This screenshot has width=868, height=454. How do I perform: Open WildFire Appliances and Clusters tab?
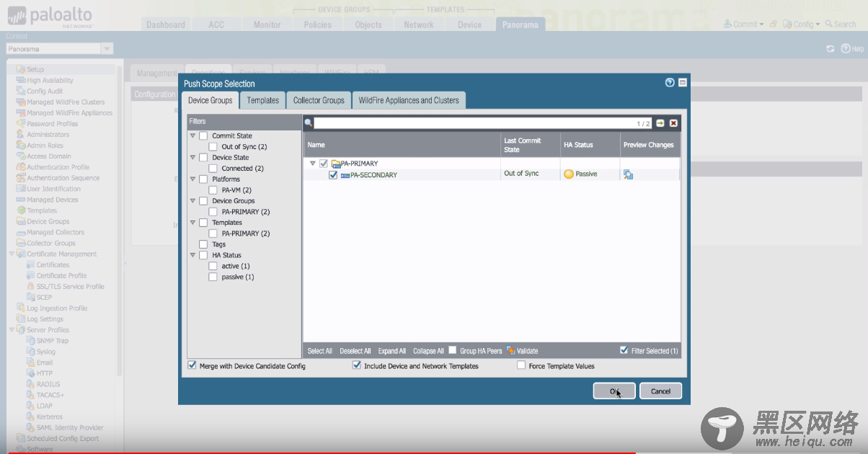(409, 100)
